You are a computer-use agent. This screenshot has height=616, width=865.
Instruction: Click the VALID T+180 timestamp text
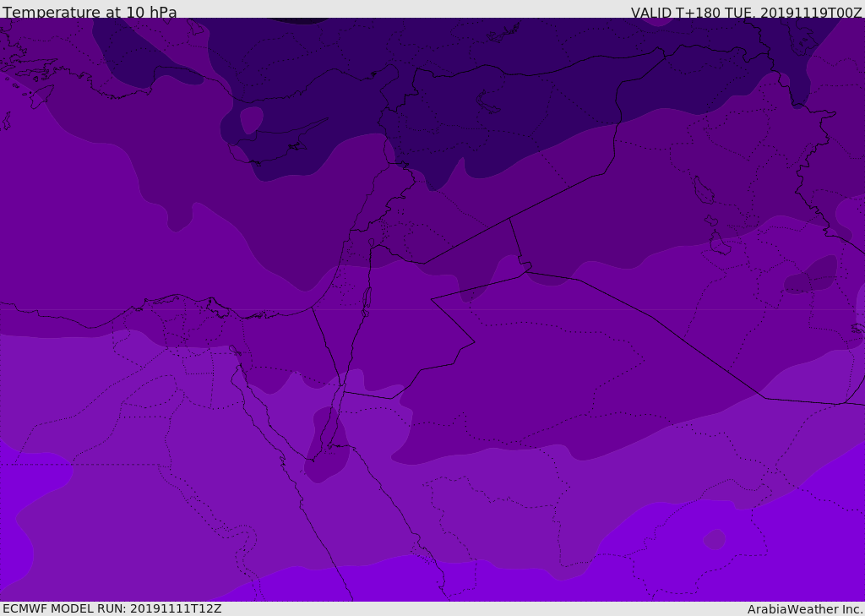[746, 12]
